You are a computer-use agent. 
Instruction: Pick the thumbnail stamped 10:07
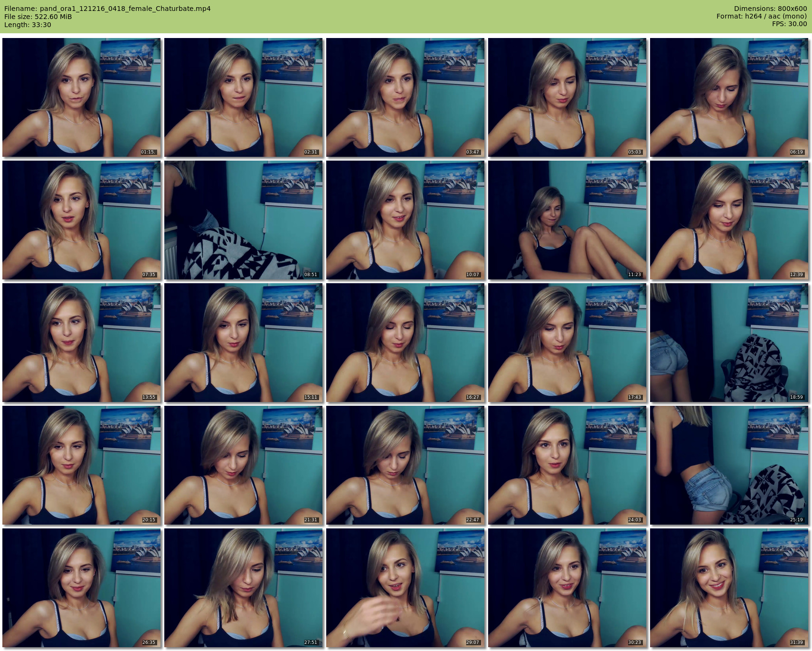(406, 220)
